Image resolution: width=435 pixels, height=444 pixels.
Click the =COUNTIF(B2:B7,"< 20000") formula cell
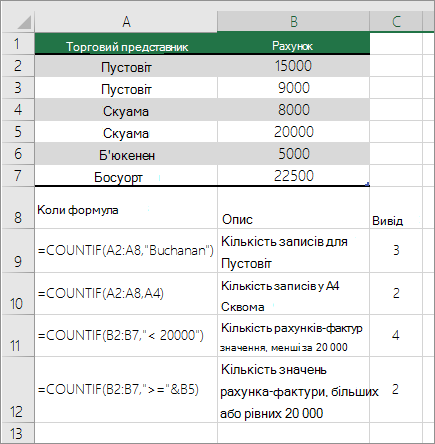(x=126, y=336)
